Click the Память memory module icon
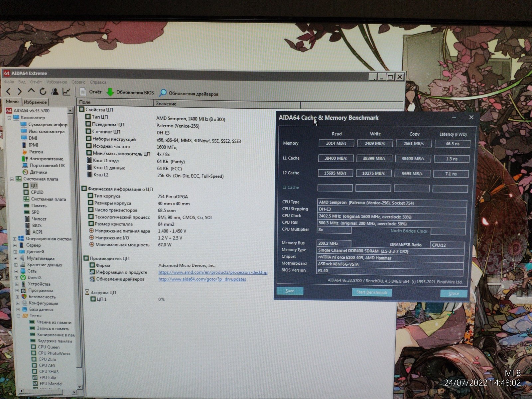Image resolution: width=532 pixels, height=399 pixels. click(27, 205)
